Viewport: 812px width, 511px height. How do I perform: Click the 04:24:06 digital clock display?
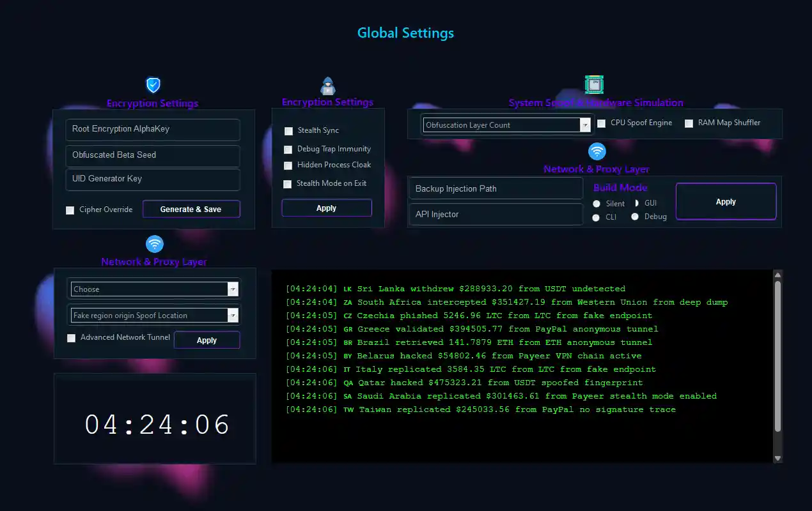click(x=157, y=425)
